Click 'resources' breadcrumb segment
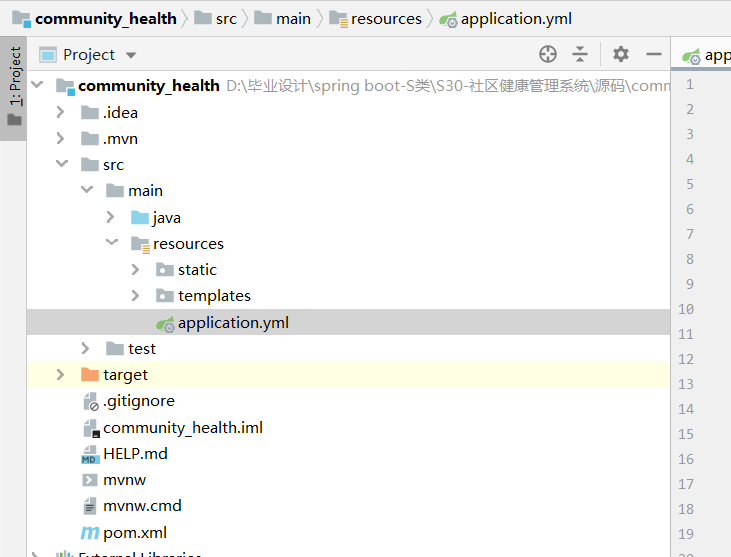Screen dimensions: 731x557 (385, 18)
